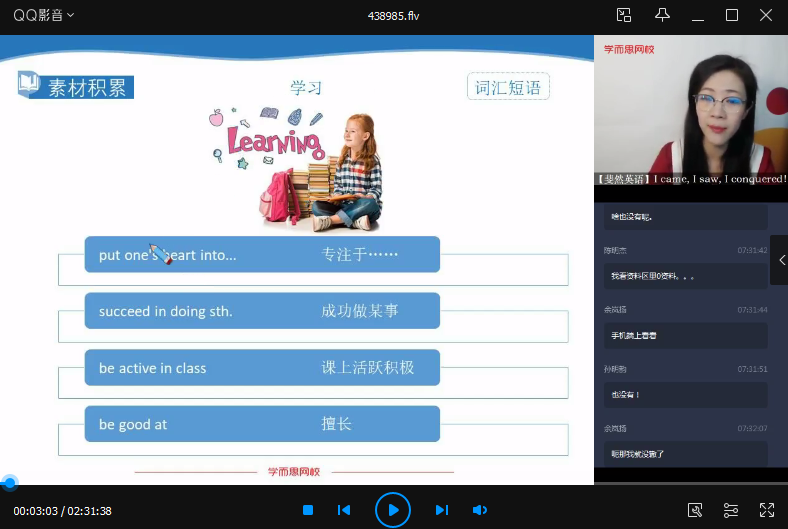Click the elapsed time display
Screen dimensions: 788x529
pos(35,511)
